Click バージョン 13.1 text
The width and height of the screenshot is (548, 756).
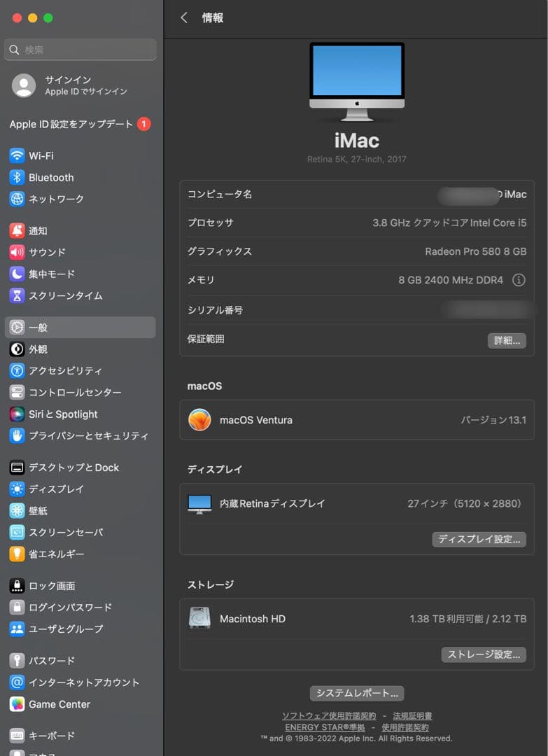(x=493, y=420)
